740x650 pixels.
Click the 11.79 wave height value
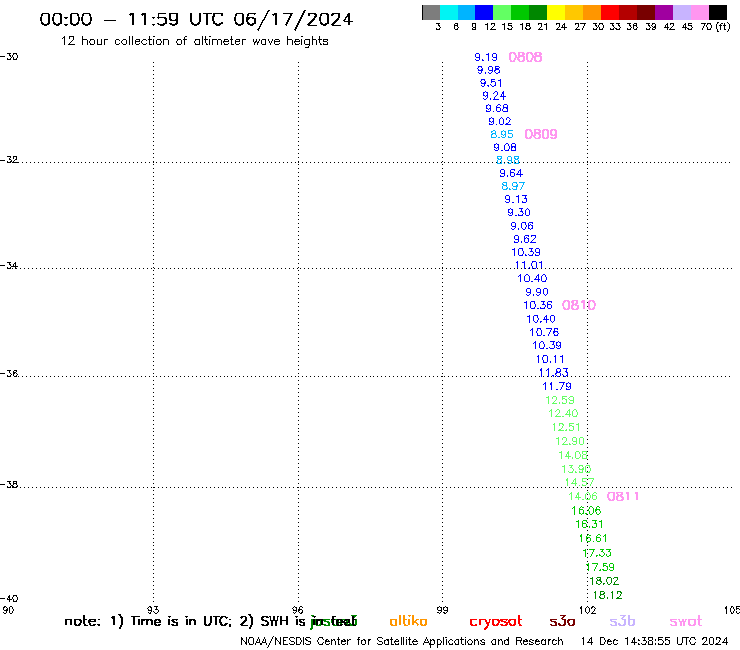click(557, 387)
